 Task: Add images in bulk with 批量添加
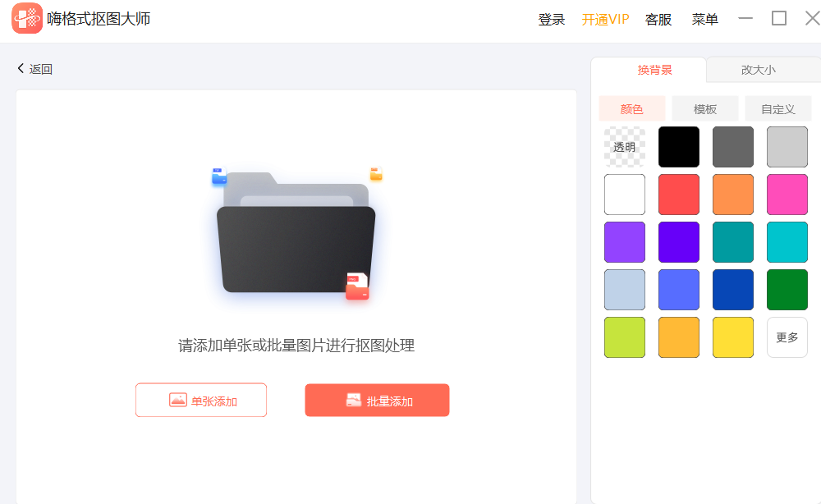coord(377,401)
